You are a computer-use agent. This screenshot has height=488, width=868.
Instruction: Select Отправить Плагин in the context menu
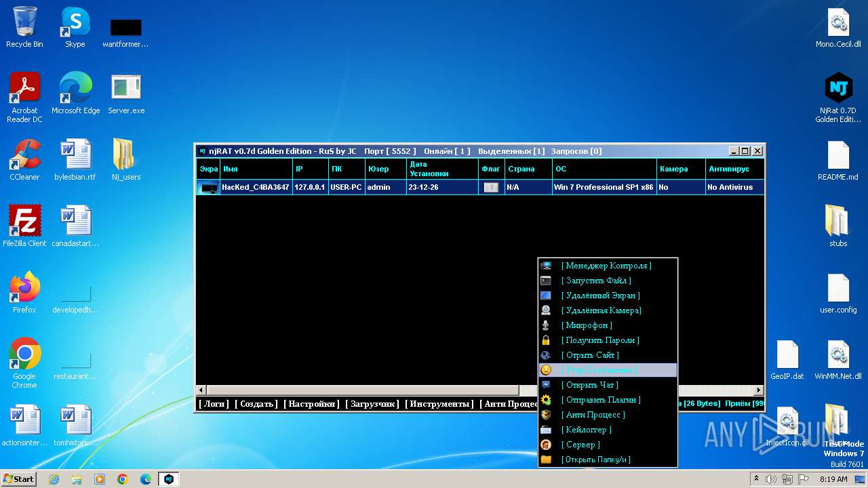[608, 400]
